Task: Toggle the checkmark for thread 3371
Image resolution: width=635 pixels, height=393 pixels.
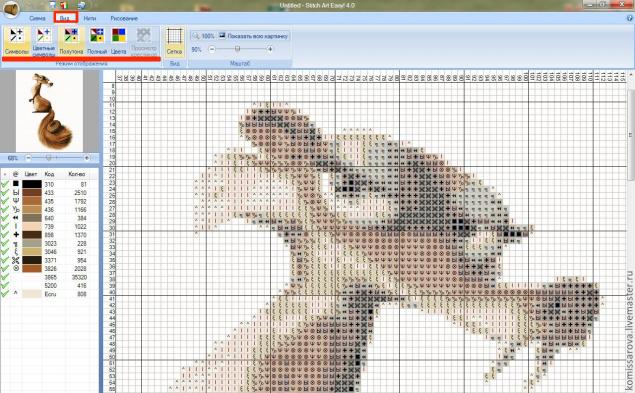Action: tap(5, 260)
